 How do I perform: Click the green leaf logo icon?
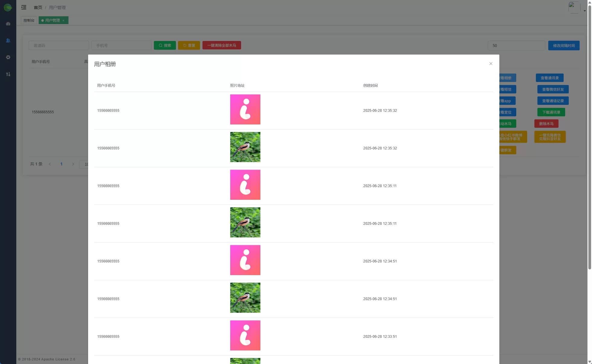8,8
